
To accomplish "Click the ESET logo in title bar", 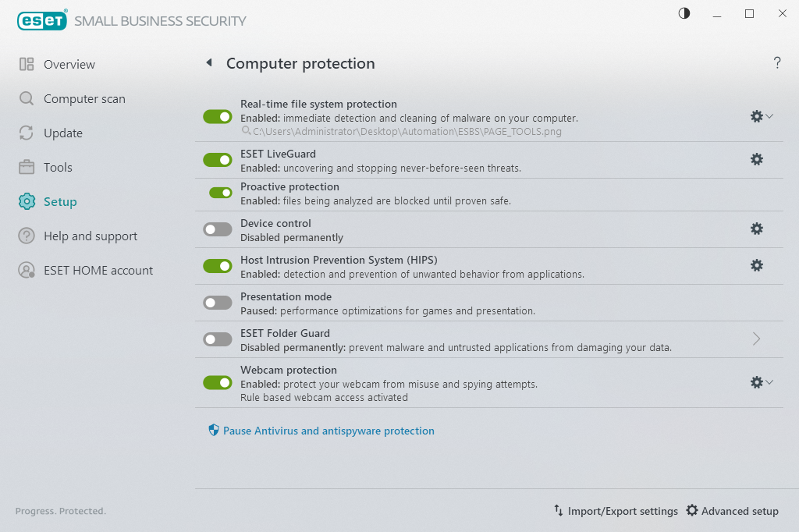I will pos(42,20).
